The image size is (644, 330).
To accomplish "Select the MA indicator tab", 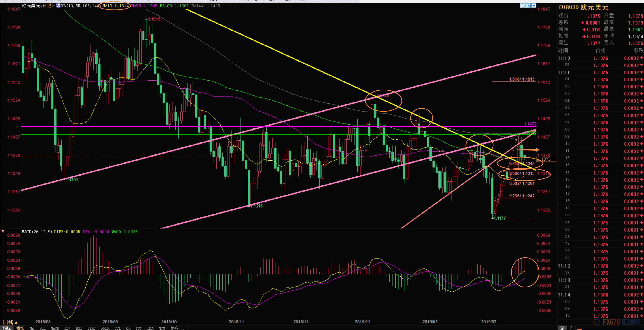I will click(x=32, y=328).
